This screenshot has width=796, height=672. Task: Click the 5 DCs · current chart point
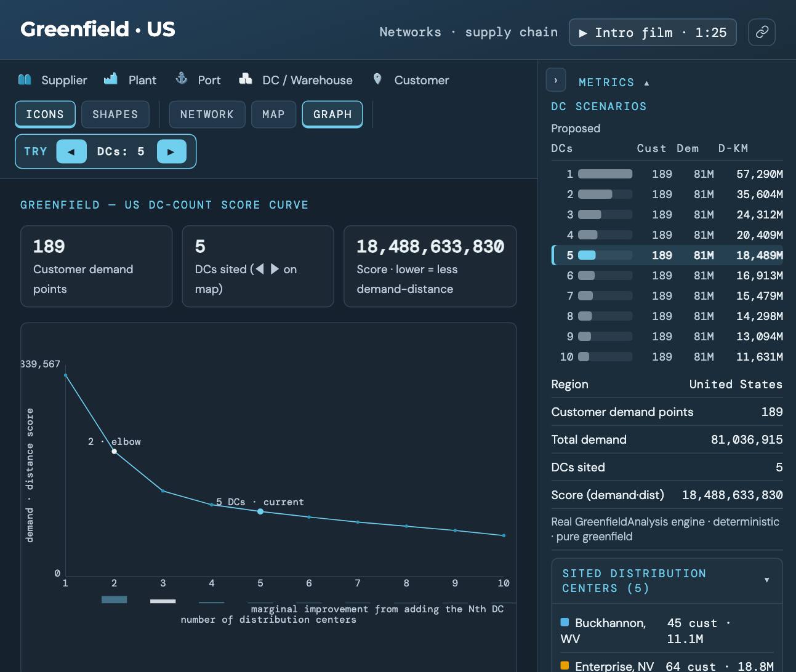pyautogui.click(x=260, y=511)
